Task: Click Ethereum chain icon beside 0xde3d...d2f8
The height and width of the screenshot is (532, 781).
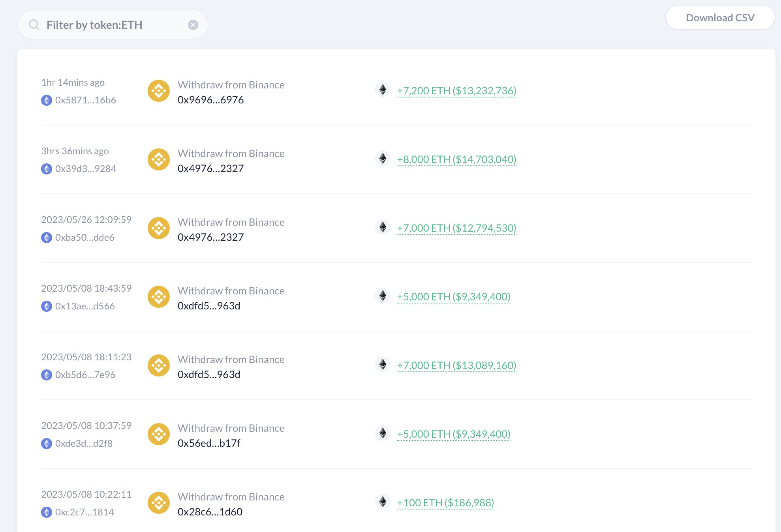Action: point(47,444)
